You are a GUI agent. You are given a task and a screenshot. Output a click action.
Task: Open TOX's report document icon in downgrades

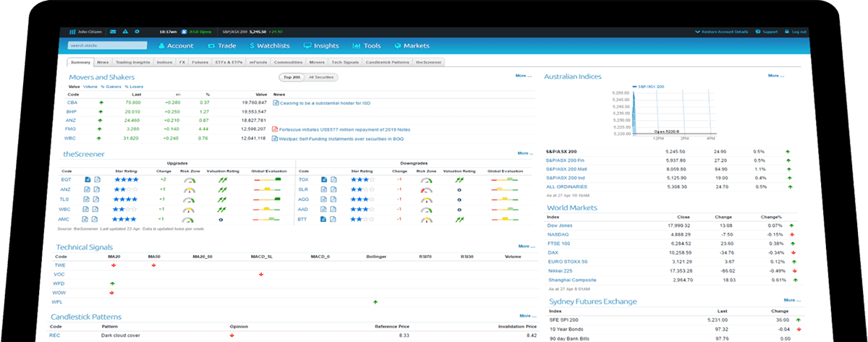(x=324, y=179)
